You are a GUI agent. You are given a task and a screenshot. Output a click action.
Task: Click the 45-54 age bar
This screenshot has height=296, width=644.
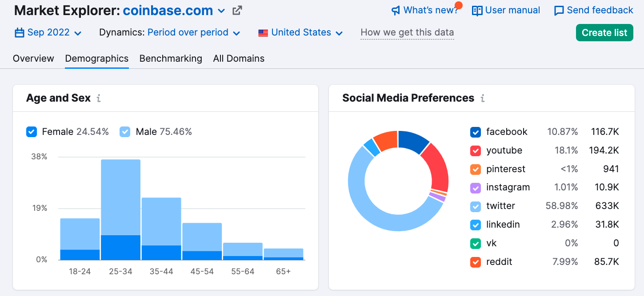pyautogui.click(x=202, y=241)
